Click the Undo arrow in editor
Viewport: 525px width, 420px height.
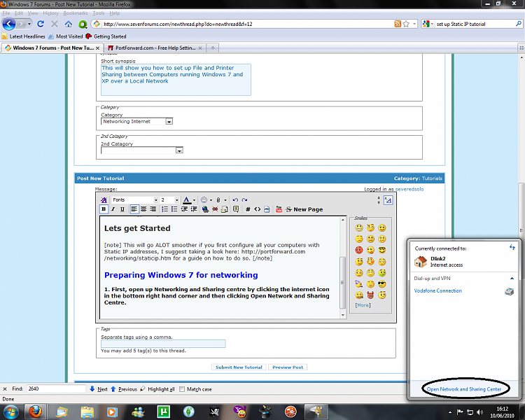pos(235,200)
